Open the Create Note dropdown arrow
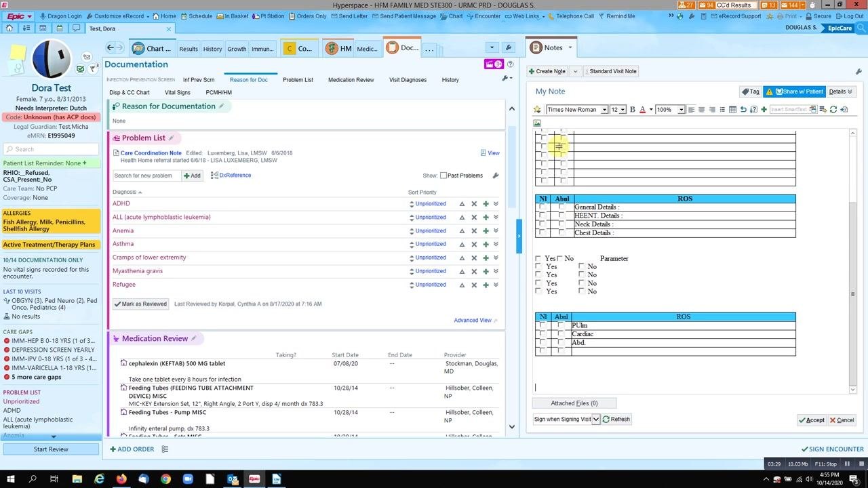Screen dimensions: 868x488 tap(575, 71)
